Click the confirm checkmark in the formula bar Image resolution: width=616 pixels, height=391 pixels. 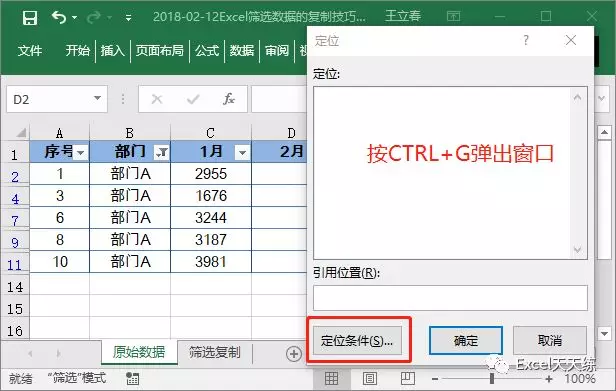tap(193, 99)
